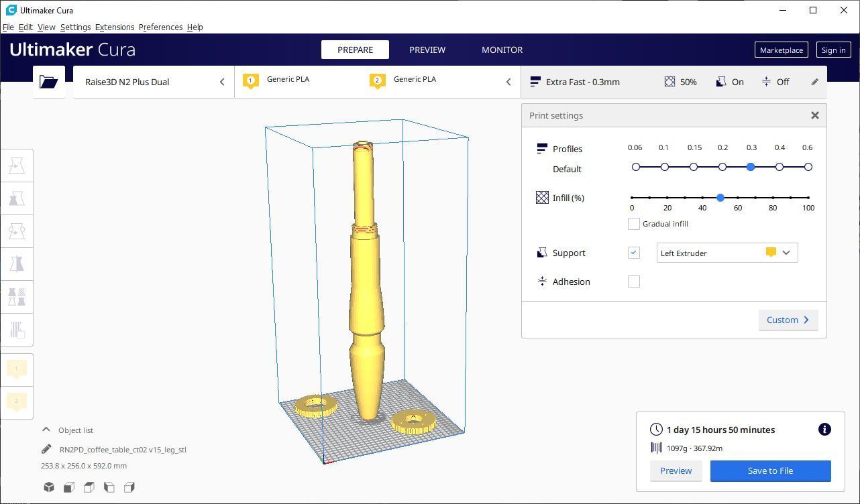Switch to front view cube icon
The width and height of the screenshot is (860, 504).
click(69, 487)
